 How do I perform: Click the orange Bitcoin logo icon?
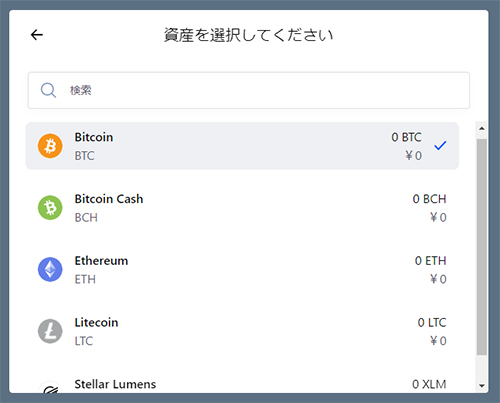(50, 146)
